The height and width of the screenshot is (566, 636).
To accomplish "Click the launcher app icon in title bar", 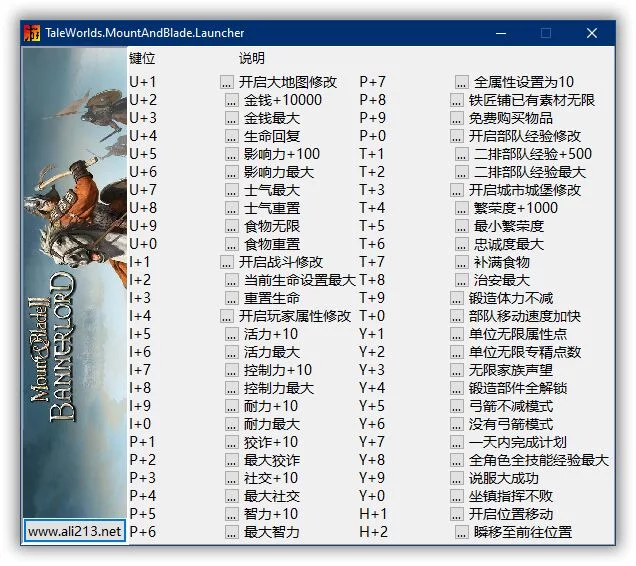I will click(x=32, y=33).
